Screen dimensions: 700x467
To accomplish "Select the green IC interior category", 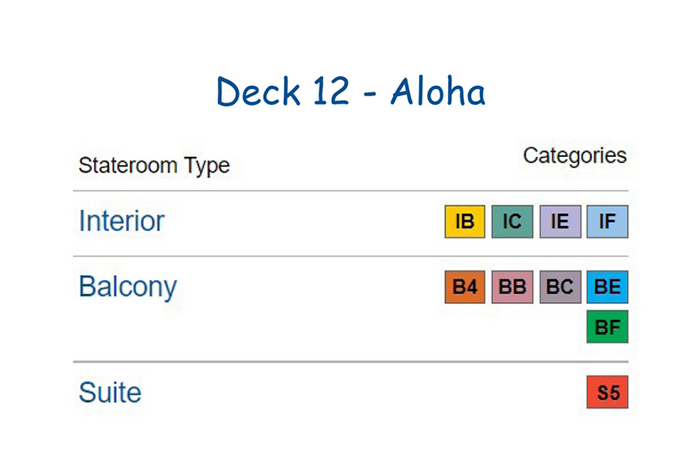I will (512, 221).
